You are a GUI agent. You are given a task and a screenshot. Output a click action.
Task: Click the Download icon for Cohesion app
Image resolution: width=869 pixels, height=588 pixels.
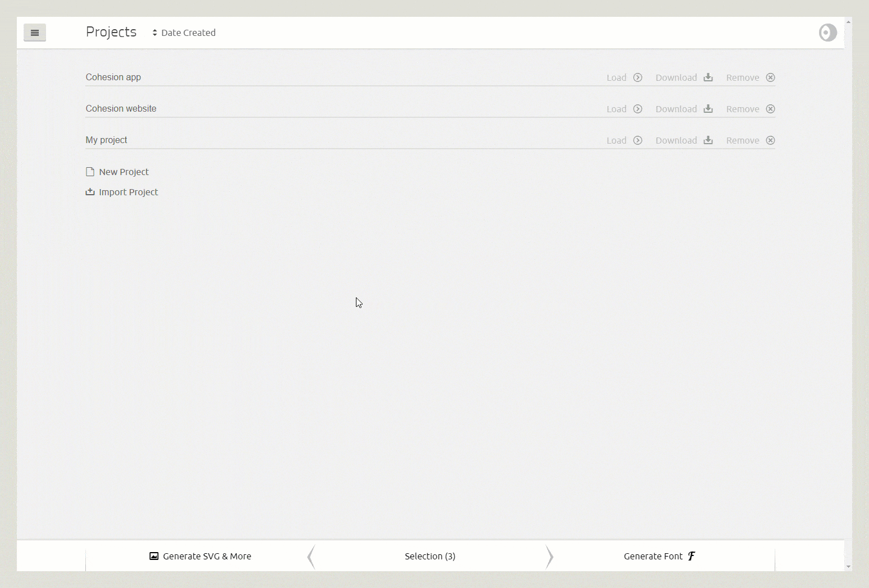point(708,77)
